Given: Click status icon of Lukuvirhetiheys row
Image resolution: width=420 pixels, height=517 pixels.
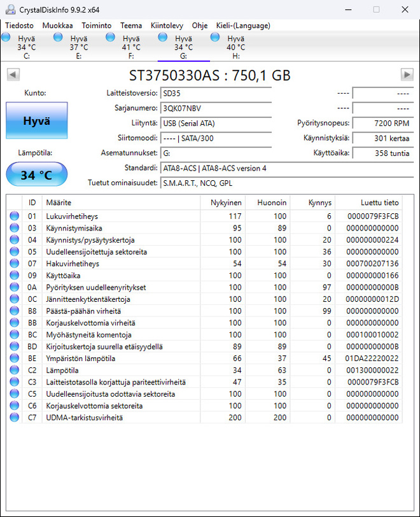Looking at the screenshot, I should pyautogui.click(x=15, y=216).
